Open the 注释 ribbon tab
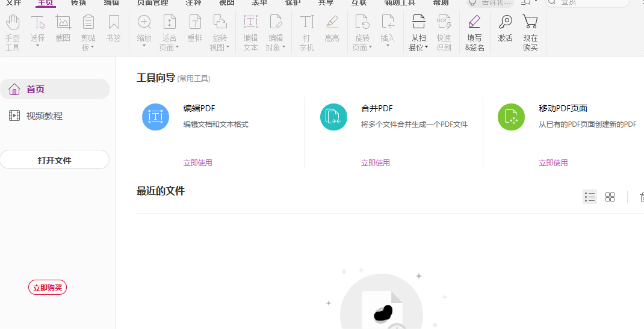The height and width of the screenshot is (329, 644). [193, 2]
